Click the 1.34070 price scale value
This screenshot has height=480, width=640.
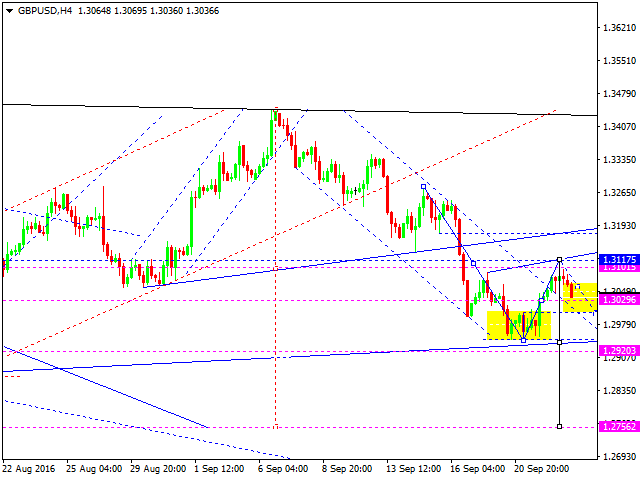click(x=620, y=127)
